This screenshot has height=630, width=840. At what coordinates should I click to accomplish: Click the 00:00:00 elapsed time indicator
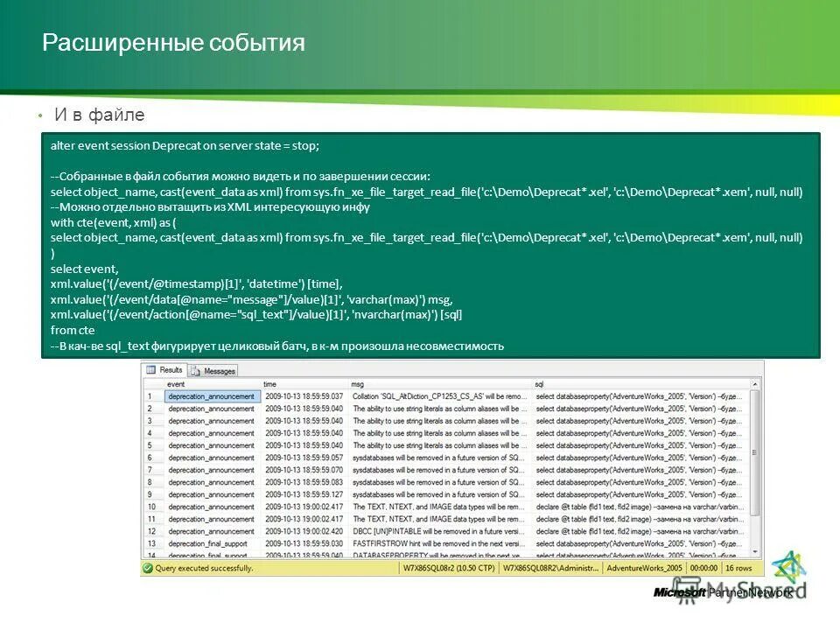point(705,568)
